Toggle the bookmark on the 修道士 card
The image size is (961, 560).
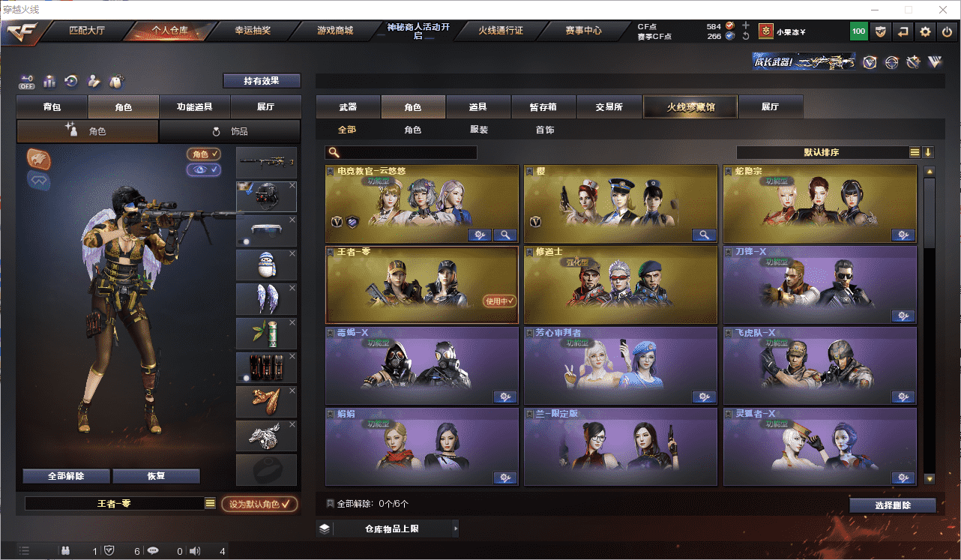click(x=529, y=253)
